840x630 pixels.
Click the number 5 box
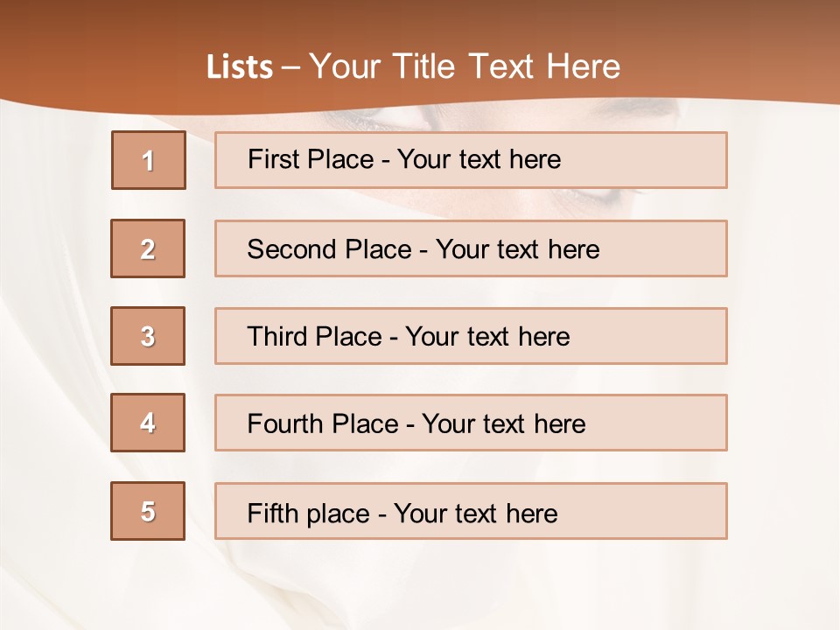[148, 511]
